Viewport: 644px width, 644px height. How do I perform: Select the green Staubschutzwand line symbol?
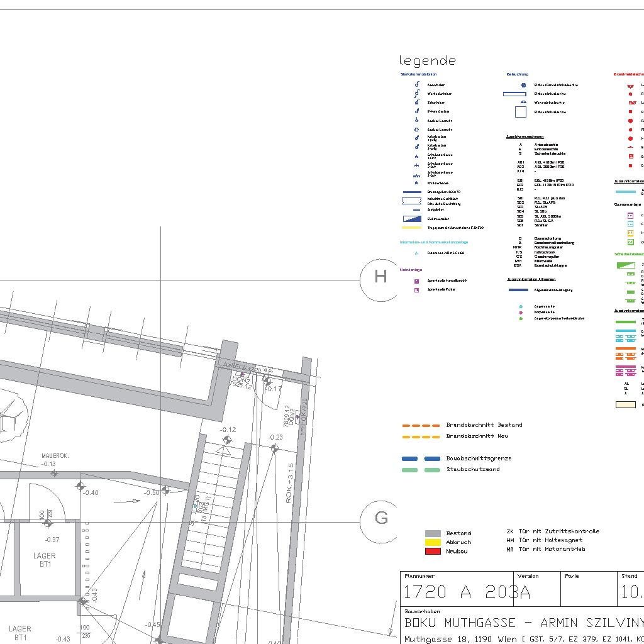point(421,470)
